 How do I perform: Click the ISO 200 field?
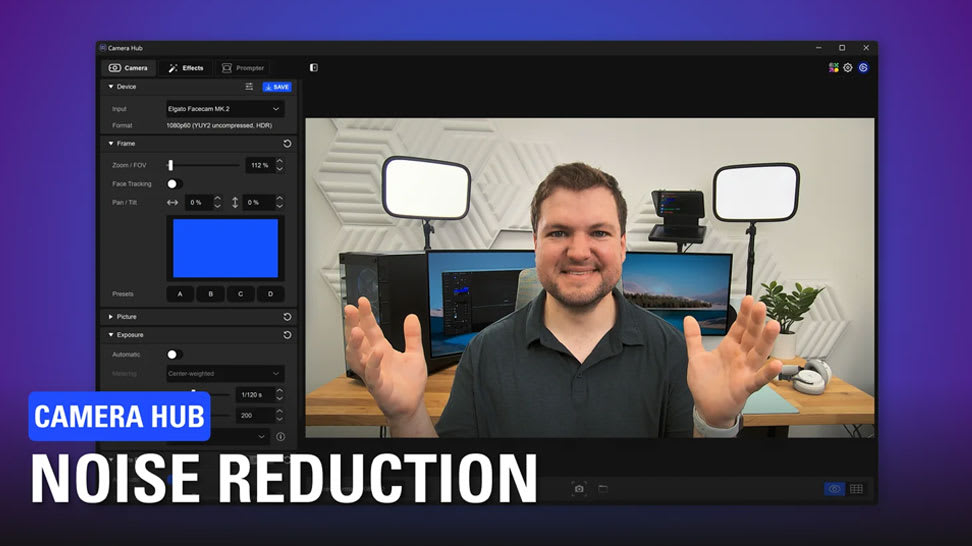[255, 416]
